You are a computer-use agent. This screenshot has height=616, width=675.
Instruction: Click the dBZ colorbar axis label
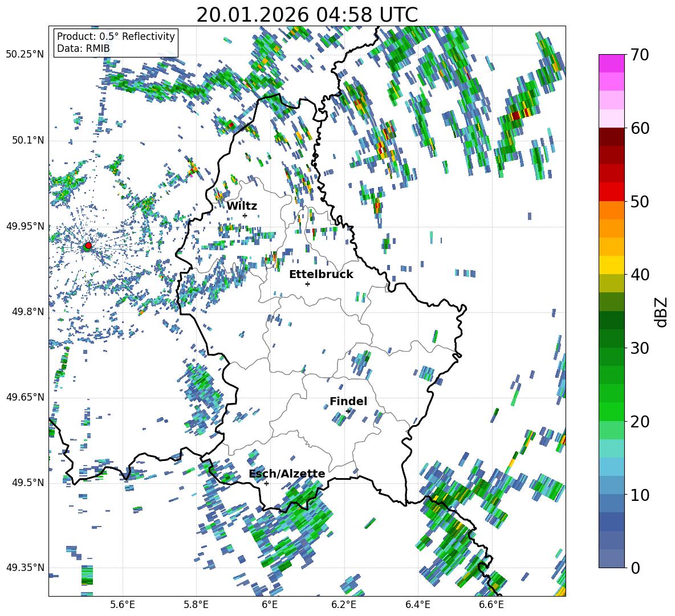point(662,312)
